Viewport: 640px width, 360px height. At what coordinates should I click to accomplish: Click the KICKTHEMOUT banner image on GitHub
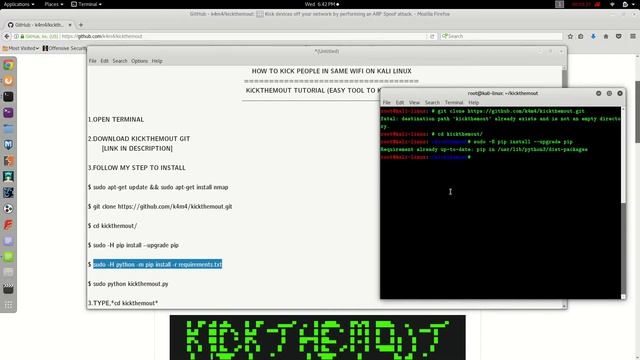318,338
